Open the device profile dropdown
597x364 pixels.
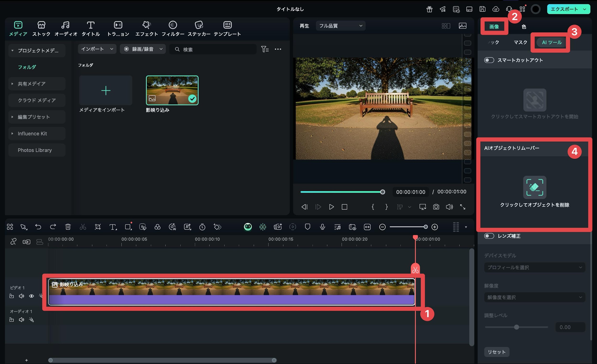point(534,267)
